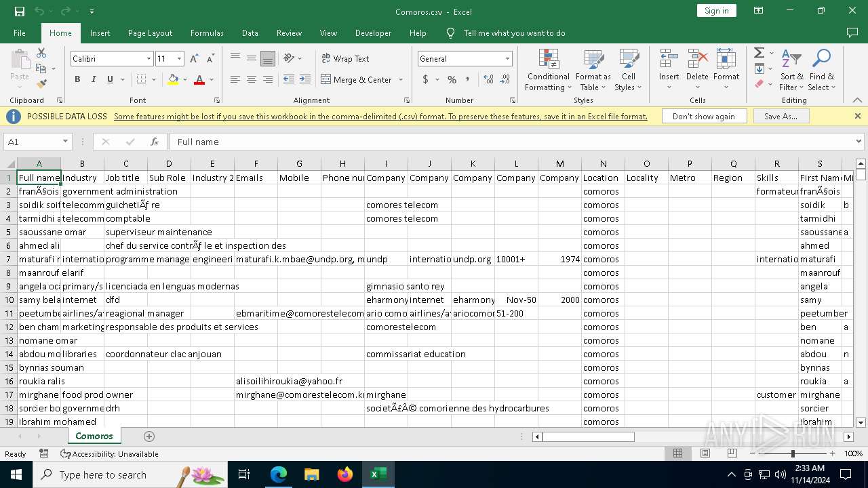Apply cell borders icon
868x488 pixels.
(141, 79)
